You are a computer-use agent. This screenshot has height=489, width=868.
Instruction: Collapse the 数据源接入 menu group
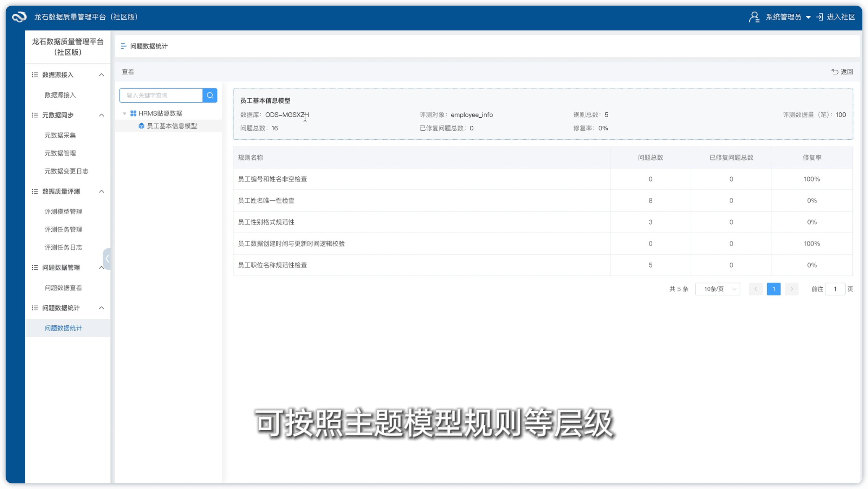(x=101, y=75)
